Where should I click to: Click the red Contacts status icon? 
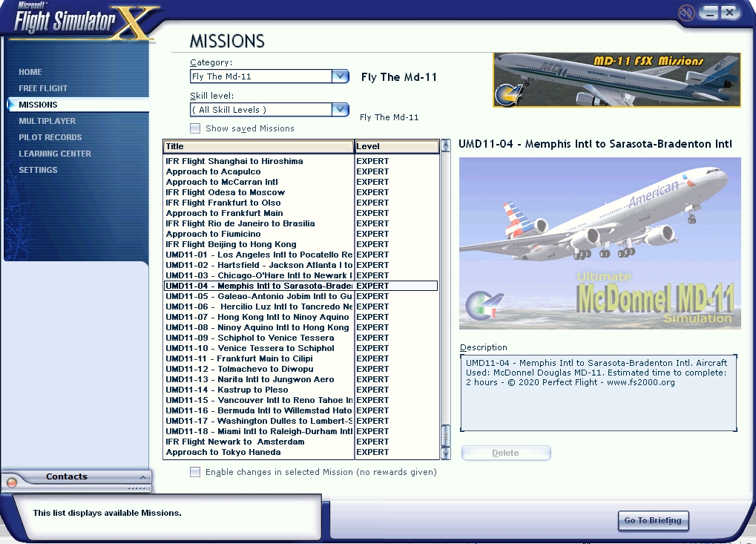click(x=12, y=482)
